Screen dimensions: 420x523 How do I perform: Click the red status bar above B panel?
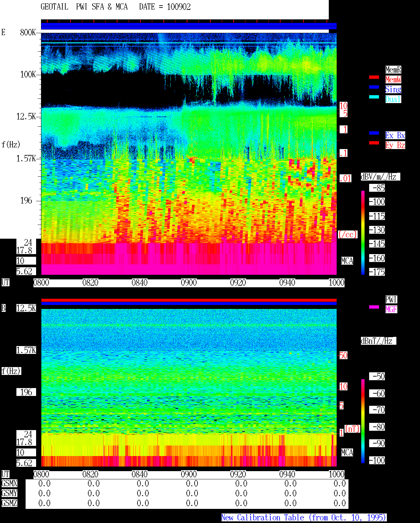click(x=189, y=300)
